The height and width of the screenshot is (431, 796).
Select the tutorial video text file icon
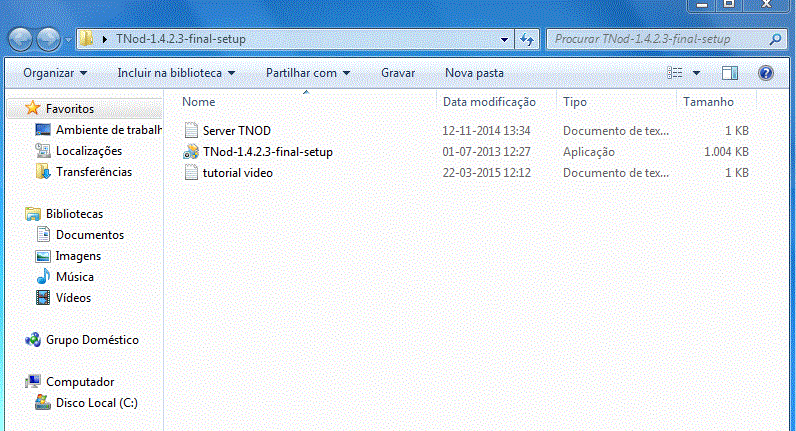(191, 173)
